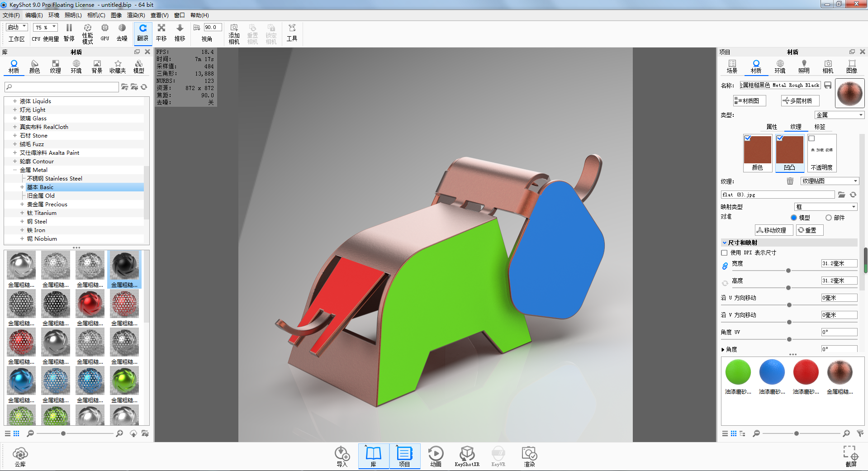Check Use DPI for size option
868x471 pixels.
(x=724, y=253)
